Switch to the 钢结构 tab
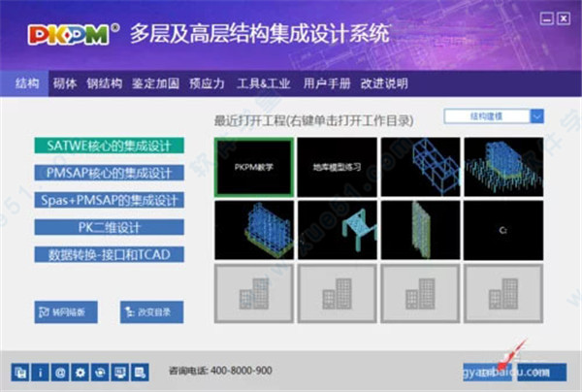Image resolution: width=582 pixels, height=392 pixels. coord(105,83)
